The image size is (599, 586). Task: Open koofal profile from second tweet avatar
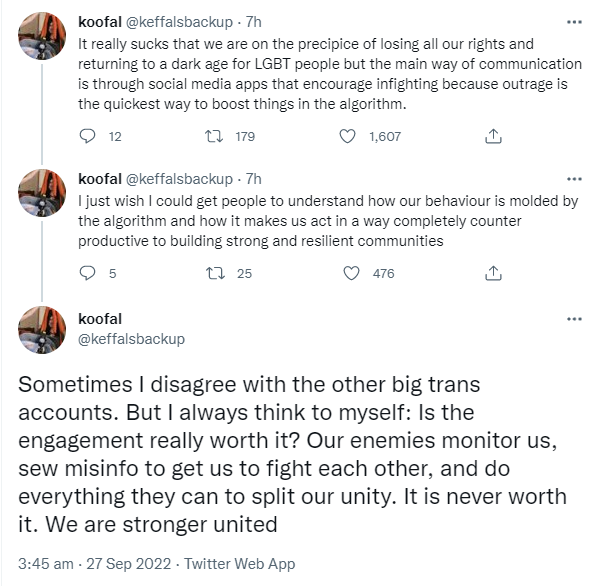tap(42, 193)
